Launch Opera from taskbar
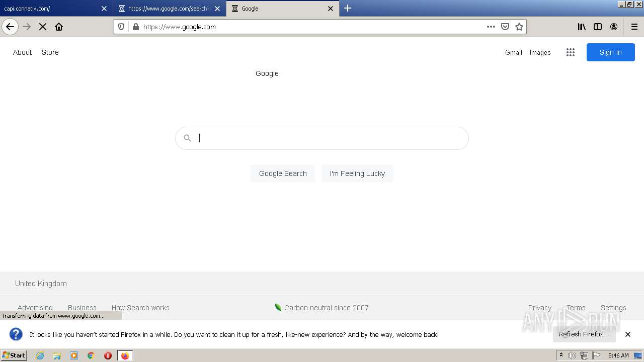 point(108,355)
